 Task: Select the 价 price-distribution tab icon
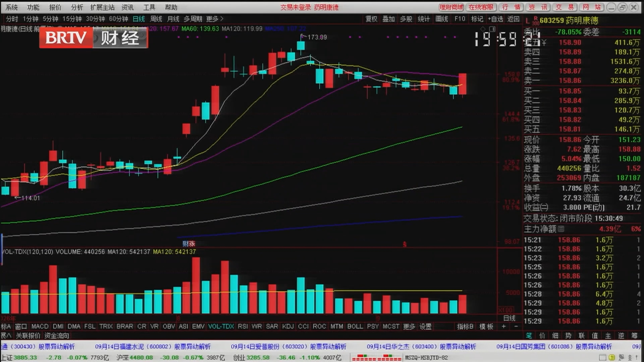[542, 336]
